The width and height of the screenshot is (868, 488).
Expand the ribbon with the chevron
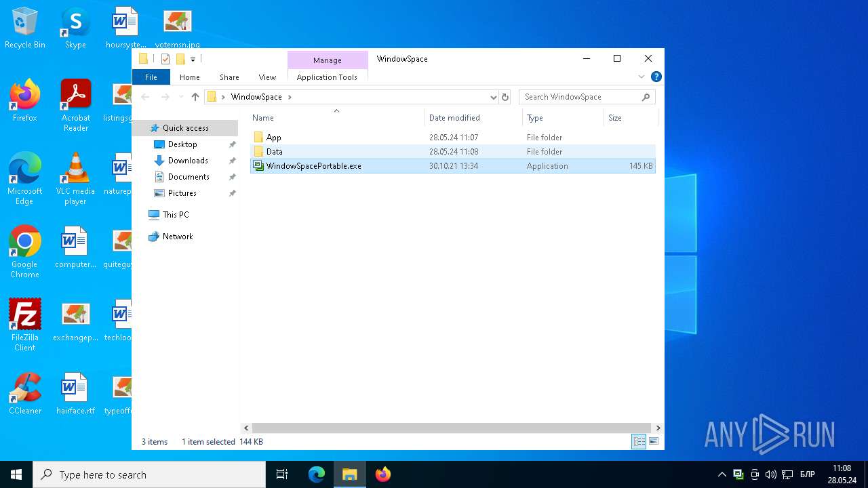(x=642, y=77)
